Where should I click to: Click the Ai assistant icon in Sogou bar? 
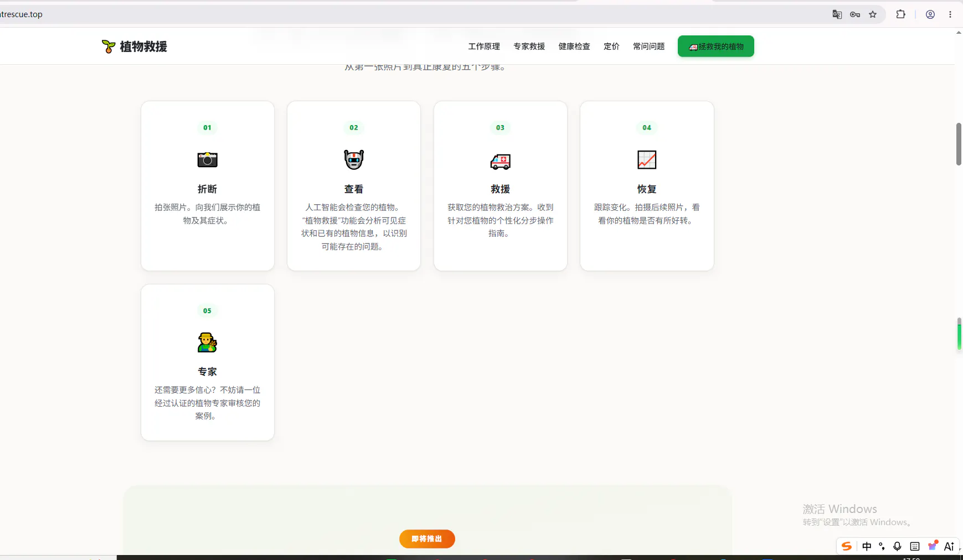coord(949,546)
